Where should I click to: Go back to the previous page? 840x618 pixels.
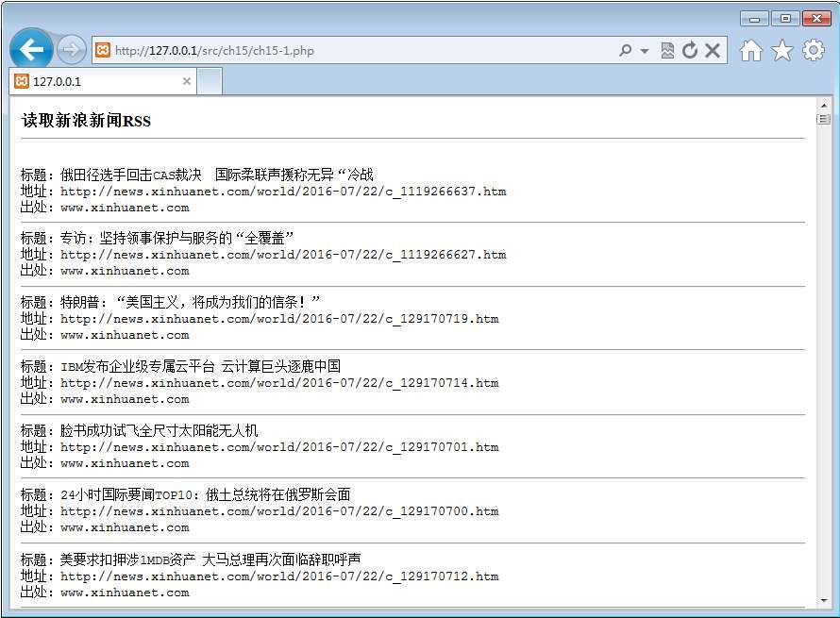coord(31,50)
